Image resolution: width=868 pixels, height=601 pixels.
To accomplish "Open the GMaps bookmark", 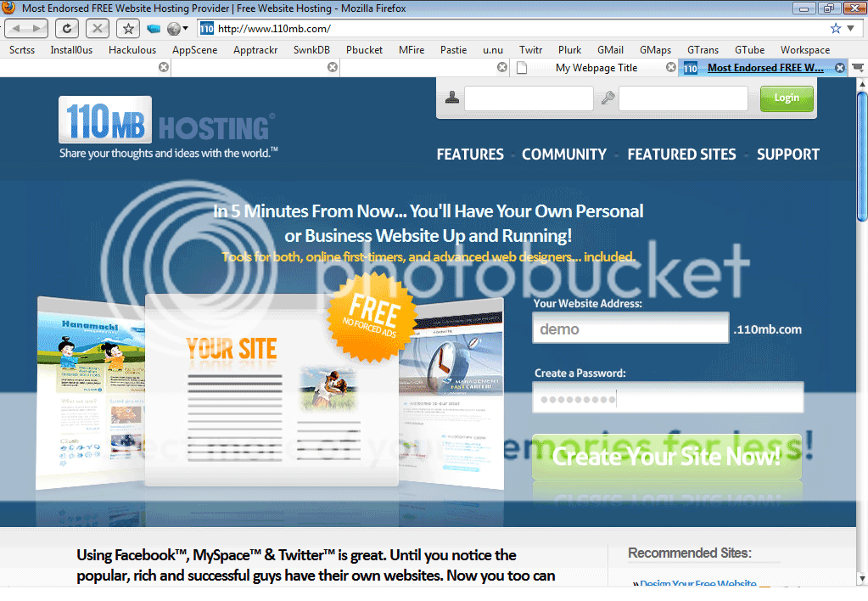I will (655, 50).
